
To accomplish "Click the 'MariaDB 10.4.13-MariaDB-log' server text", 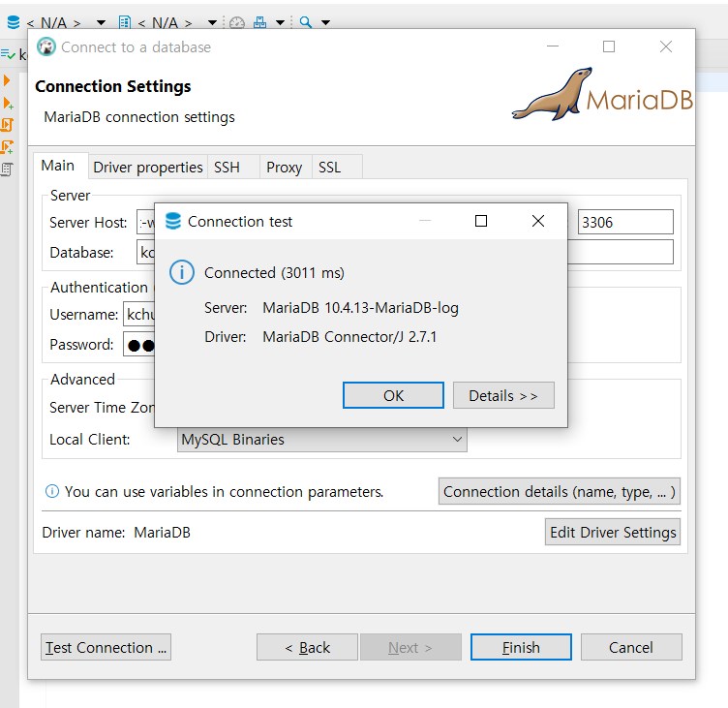I will 360,308.
